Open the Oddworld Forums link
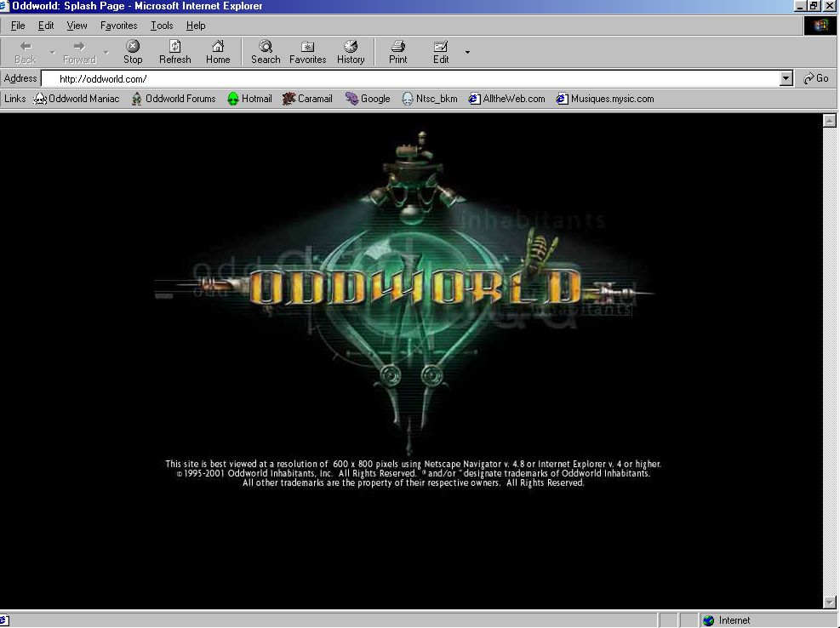Screen dimensions: 840x628 point(173,99)
